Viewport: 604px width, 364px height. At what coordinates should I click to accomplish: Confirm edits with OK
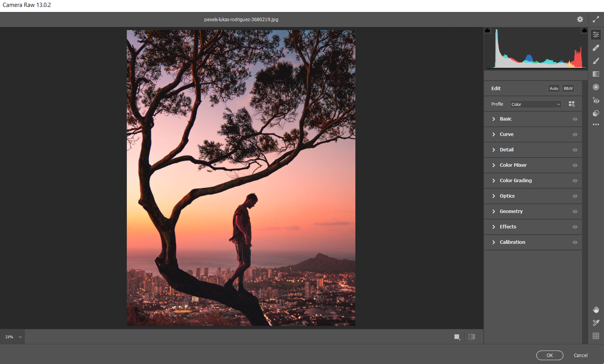tap(550, 355)
